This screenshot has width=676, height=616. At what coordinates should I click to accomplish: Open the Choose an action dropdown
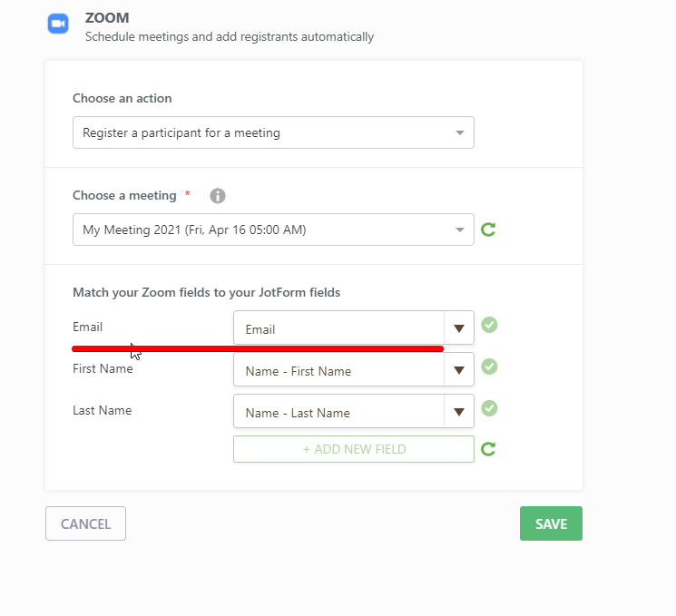[273, 132]
